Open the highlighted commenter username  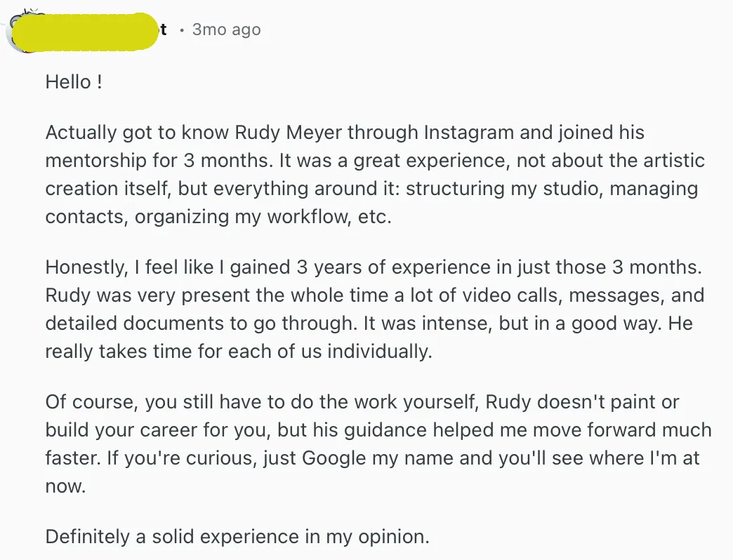coord(91,31)
